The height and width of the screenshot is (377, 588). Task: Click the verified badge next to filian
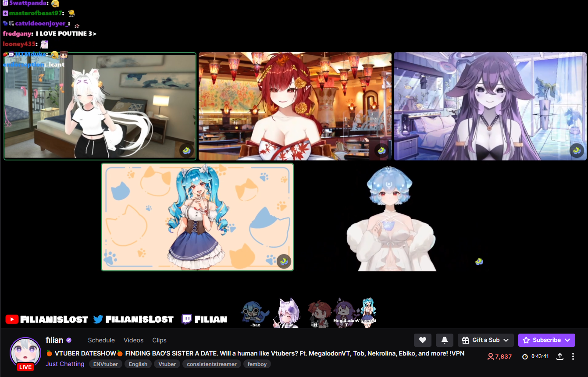tap(69, 340)
